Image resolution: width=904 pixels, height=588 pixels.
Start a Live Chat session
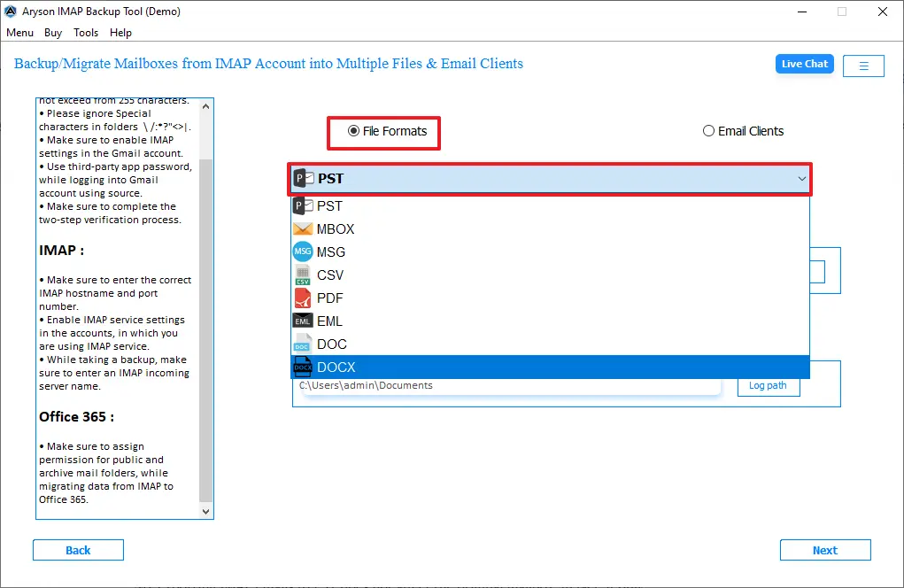[x=804, y=64]
